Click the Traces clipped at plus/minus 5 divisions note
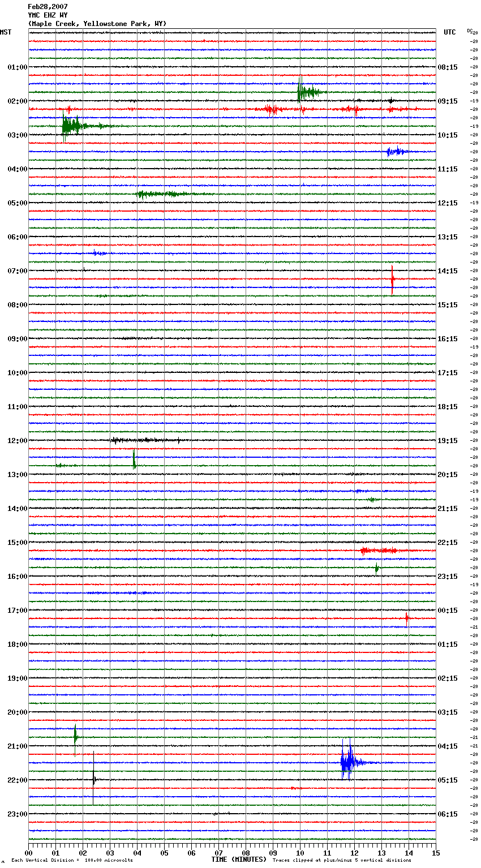 coord(342,860)
